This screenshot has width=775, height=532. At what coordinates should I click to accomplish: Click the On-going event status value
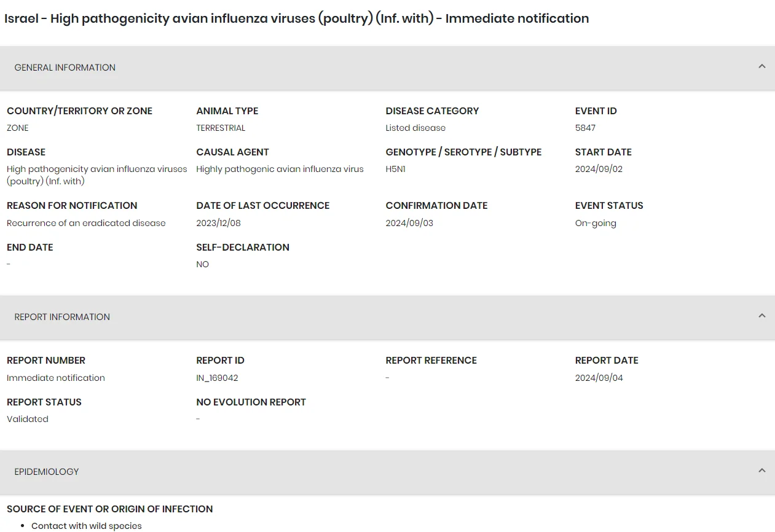(x=596, y=223)
